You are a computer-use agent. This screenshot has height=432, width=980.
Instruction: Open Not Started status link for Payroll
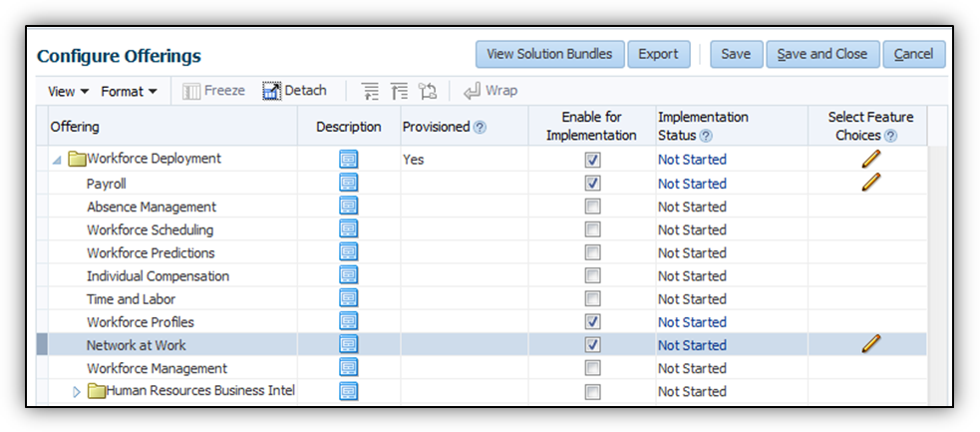pos(692,184)
